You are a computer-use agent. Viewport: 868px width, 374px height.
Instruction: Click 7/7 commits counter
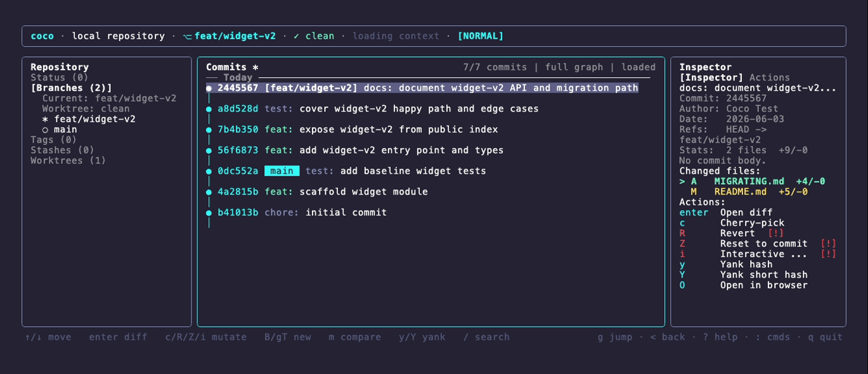point(495,67)
